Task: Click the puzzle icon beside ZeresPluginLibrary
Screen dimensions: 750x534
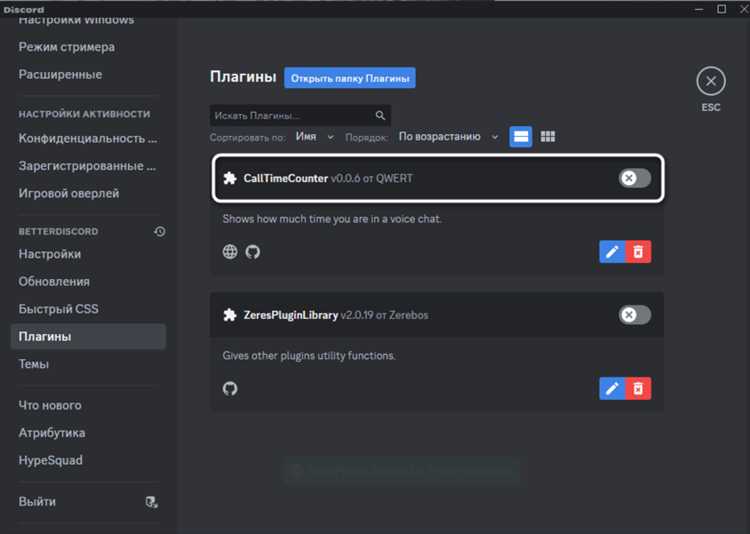Action: click(230, 315)
